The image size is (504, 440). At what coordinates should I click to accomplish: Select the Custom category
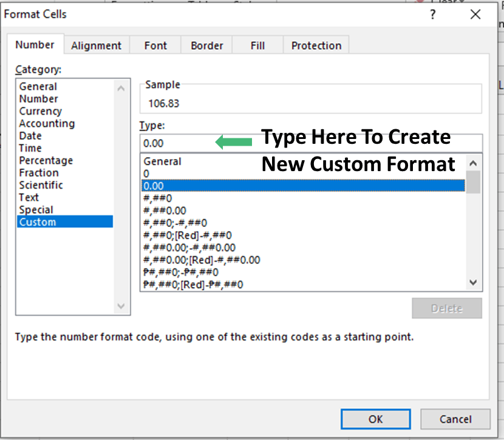coord(65,222)
